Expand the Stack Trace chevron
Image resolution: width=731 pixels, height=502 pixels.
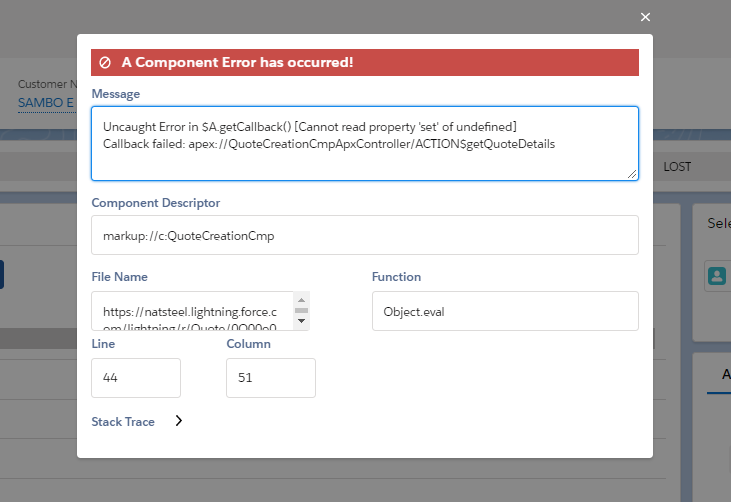[179, 421]
